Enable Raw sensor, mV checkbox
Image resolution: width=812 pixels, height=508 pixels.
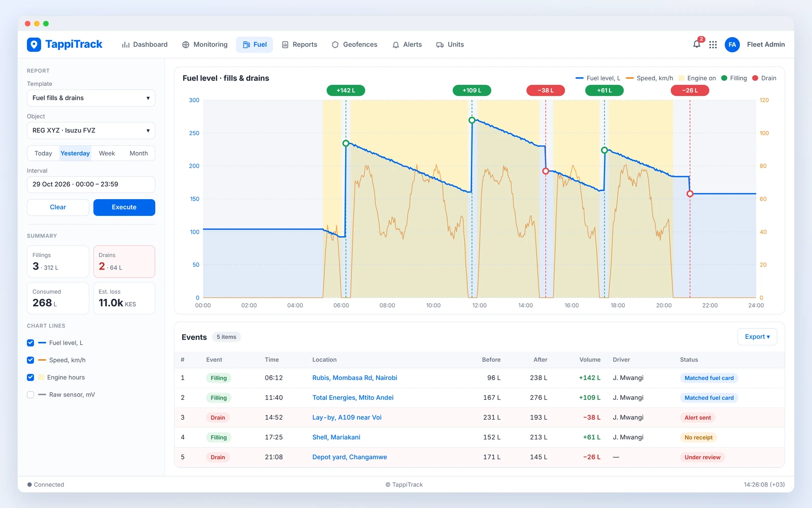[x=30, y=395]
